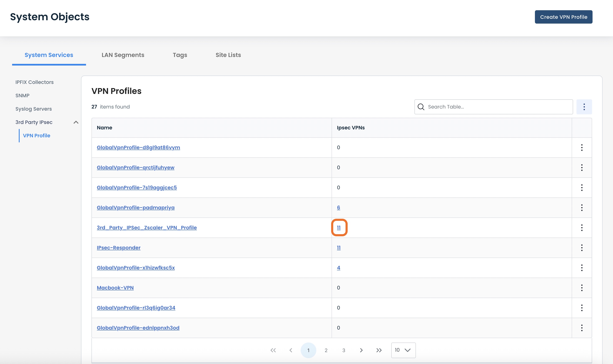
Task: Open kebab menu for GlobalVpnProfile-rl3q6ig0ar34 row
Action: [x=582, y=308]
